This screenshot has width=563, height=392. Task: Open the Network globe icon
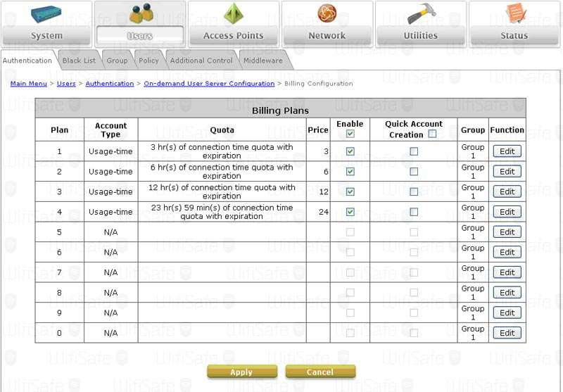coord(327,13)
